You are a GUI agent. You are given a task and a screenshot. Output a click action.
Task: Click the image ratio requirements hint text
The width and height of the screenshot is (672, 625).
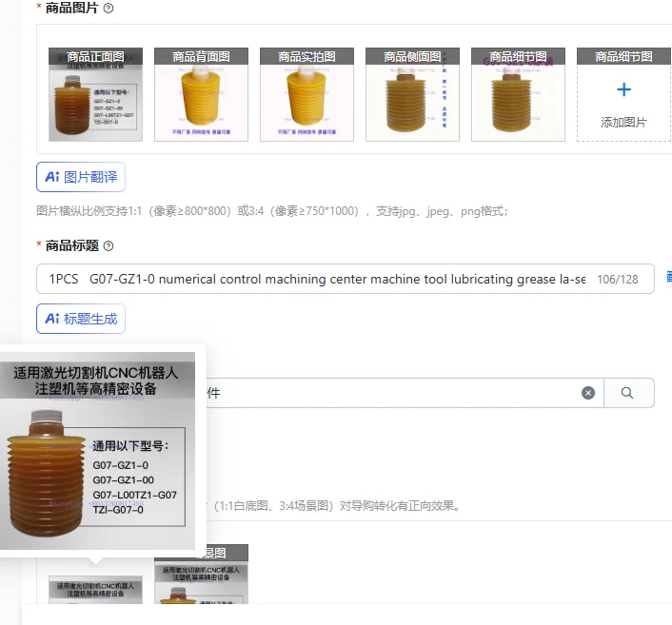pyautogui.click(x=272, y=211)
